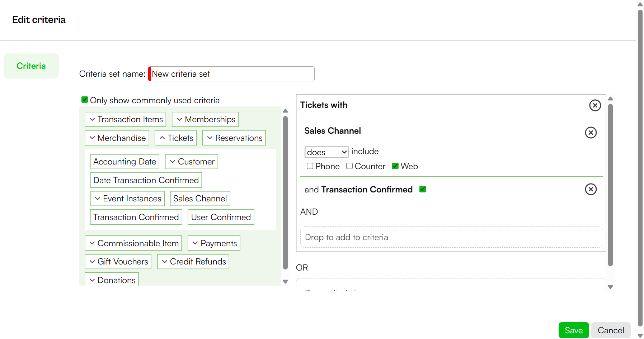Viewport: 644px width, 339px height.
Task: Click the criteria list scrollbar thumb
Action: (286, 193)
